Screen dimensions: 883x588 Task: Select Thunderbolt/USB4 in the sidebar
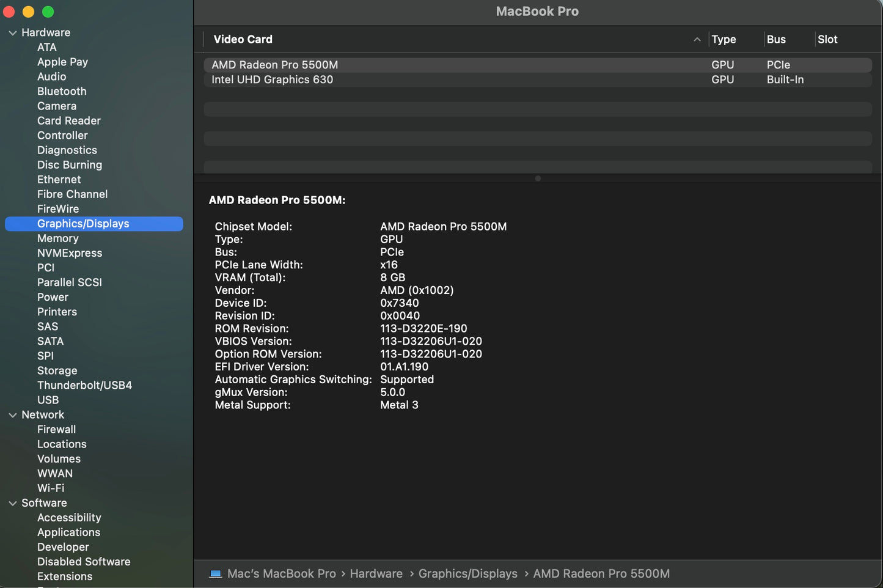(x=84, y=385)
